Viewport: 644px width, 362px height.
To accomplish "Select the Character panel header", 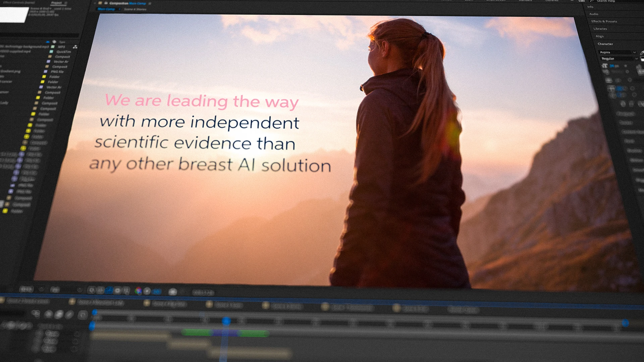I will (x=605, y=44).
